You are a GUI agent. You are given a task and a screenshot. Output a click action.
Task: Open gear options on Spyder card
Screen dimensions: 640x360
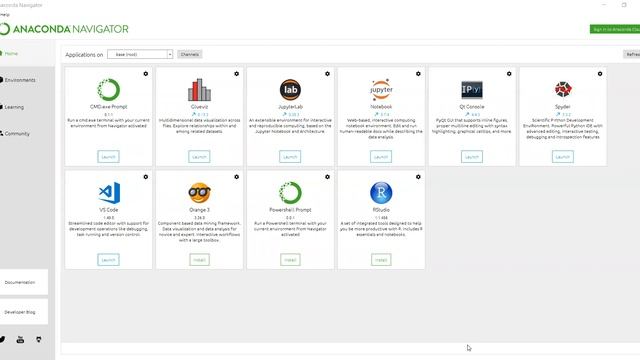coord(600,74)
